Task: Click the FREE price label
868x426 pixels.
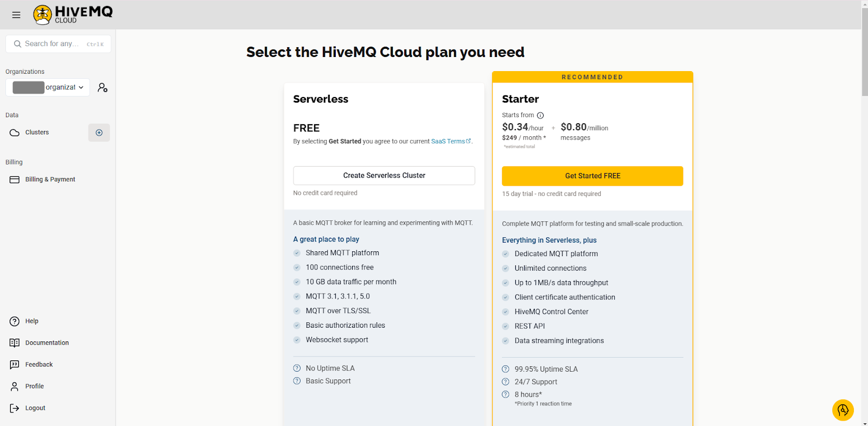Action: point(307,128)
